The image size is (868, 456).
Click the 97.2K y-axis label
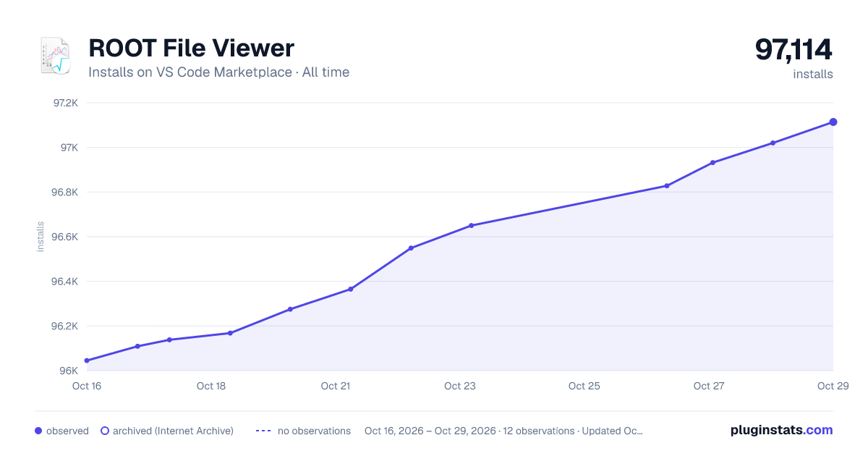tap(65, 103)
